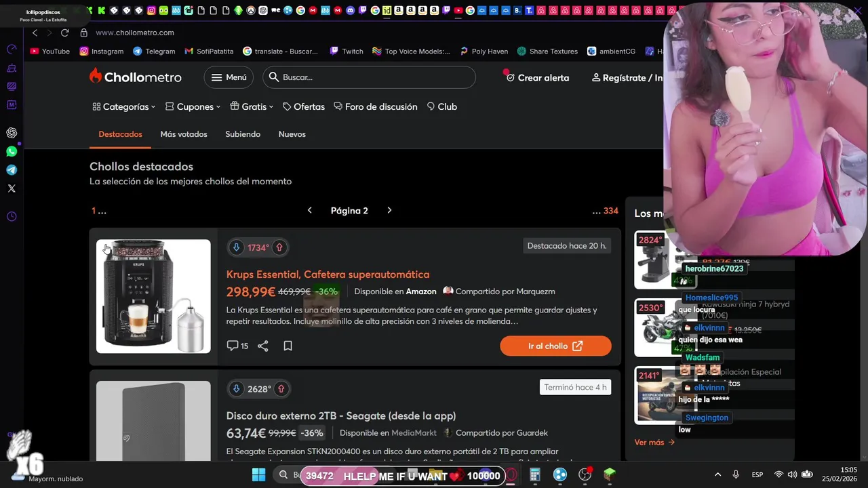This screenshot has height=488, width=868.
Task: Upvote the Seagate disk deal
Action: point(281,389)
